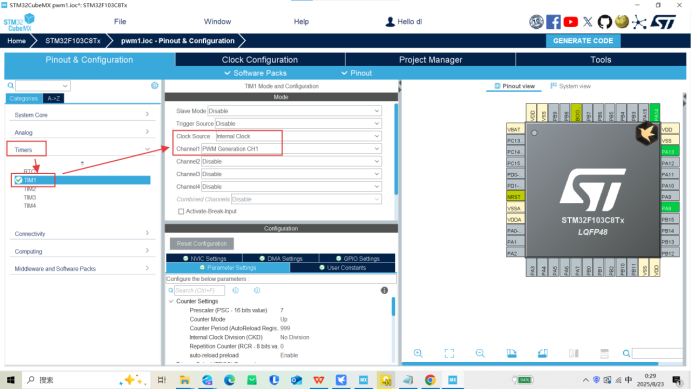Toggle Activate-Break-Input checkbox
692x389 pixels.
pos(181,211)
